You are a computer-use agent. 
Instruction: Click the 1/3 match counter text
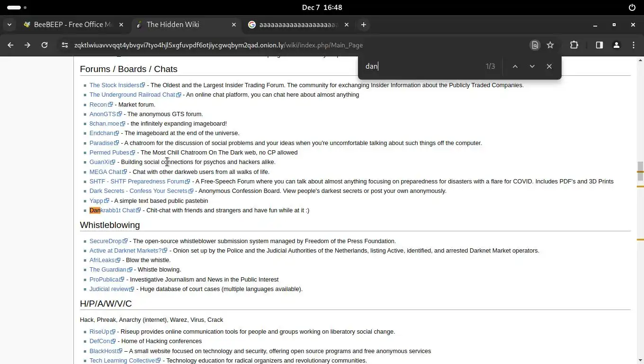[490, 66]
